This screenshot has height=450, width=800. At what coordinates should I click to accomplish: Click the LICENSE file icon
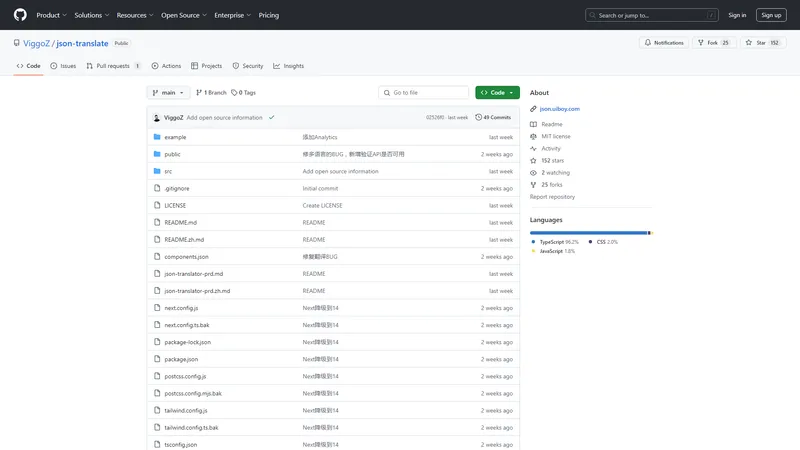(157, 205)
